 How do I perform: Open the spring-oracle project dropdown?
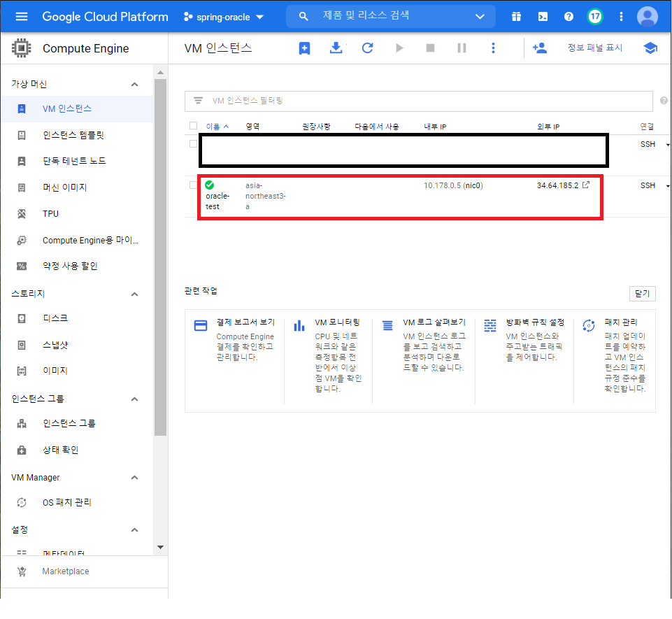click(x=224, y=17)
